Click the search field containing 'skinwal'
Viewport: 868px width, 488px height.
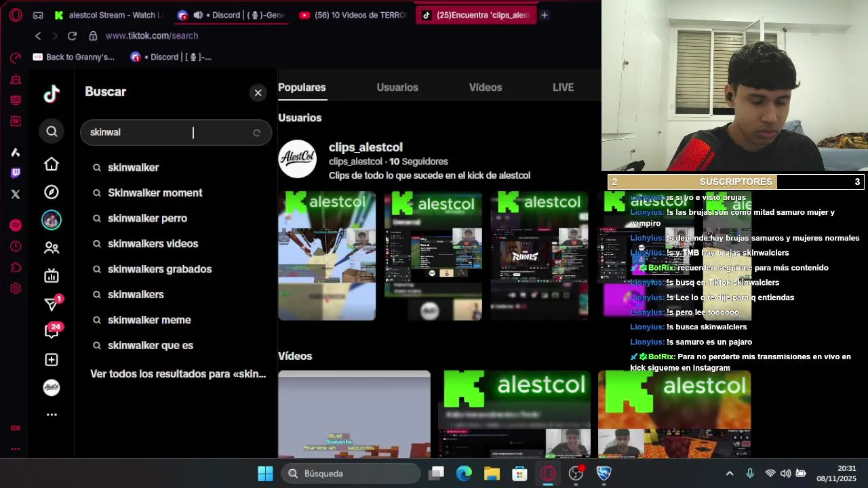(x=176, y=132)
